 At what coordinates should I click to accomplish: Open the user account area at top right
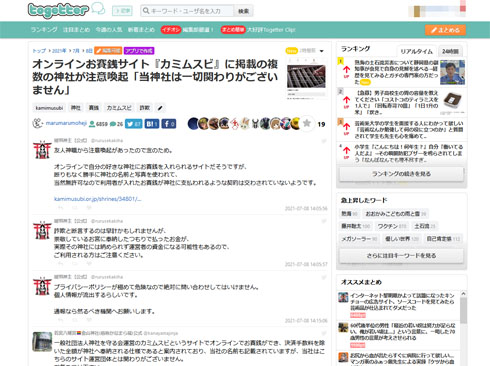[x=437, y=11]
